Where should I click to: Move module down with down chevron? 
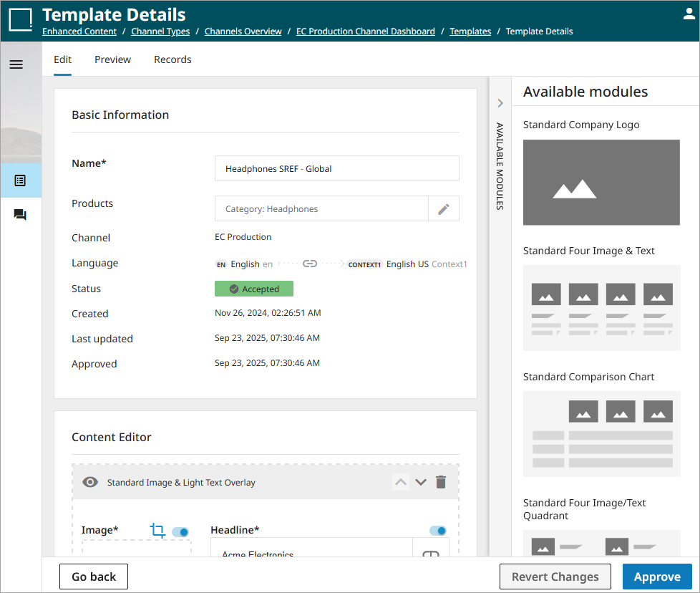click(x=421, y=482)
